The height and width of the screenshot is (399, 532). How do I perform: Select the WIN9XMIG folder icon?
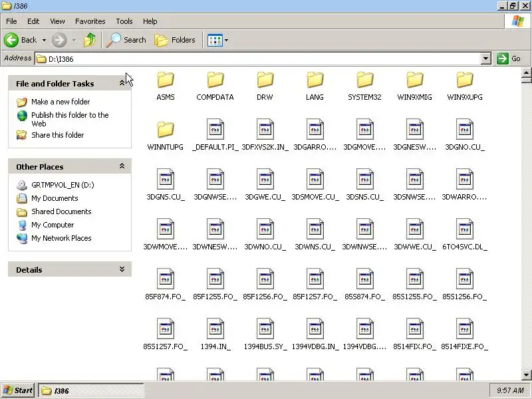click(x=414, y=80)
